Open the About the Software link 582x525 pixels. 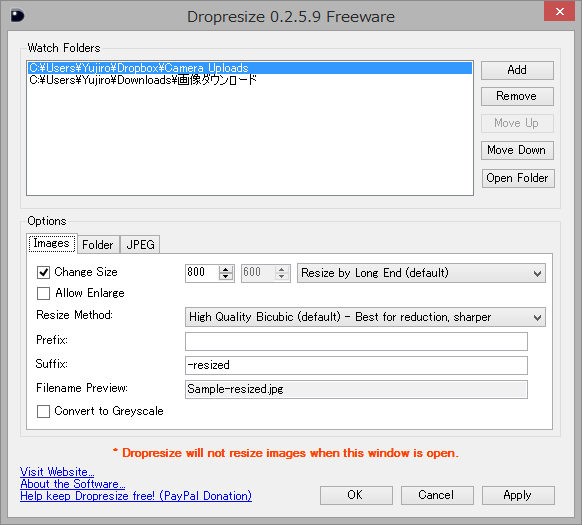73,484
